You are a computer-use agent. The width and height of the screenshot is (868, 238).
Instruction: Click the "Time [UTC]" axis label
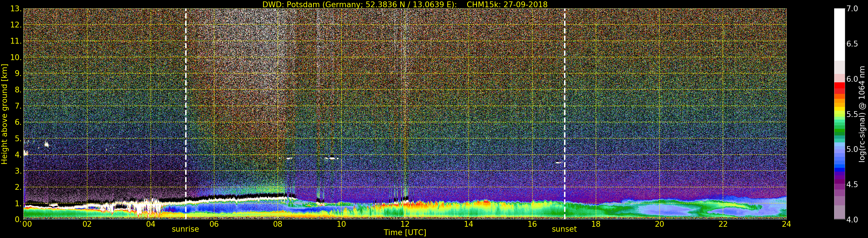click(x=405, y=232)
